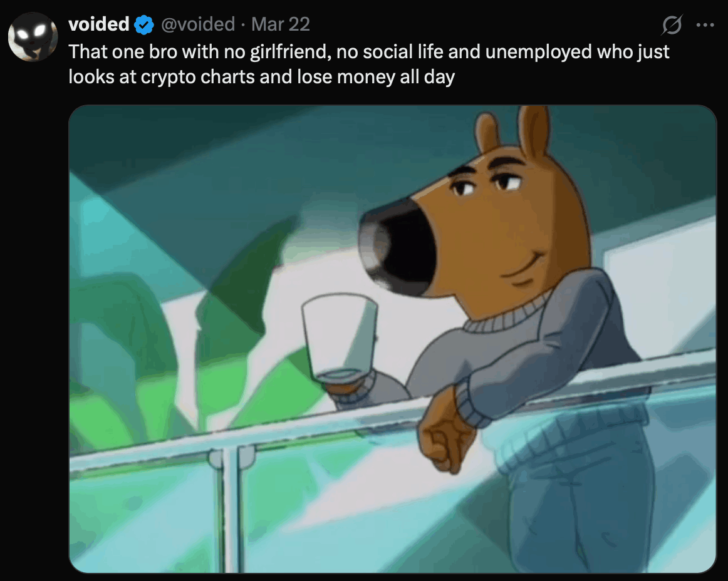The height and width of the screenshot is (581, 728).
Task: Open the cartoon dog GIF attachment
Action: [393, 339]
